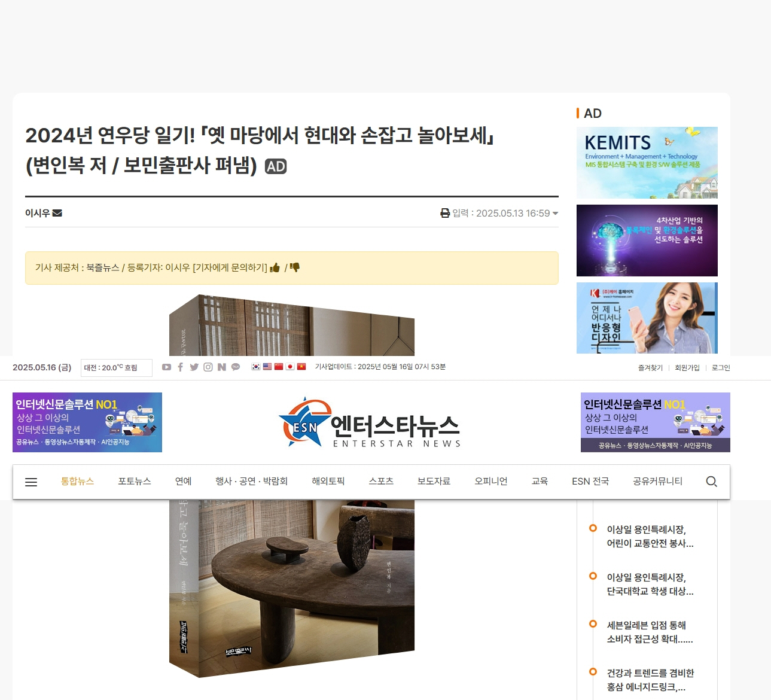Dislike the article with thumbs-down
The width and height of the screenshot is (771, 700).
coord(295,267)
